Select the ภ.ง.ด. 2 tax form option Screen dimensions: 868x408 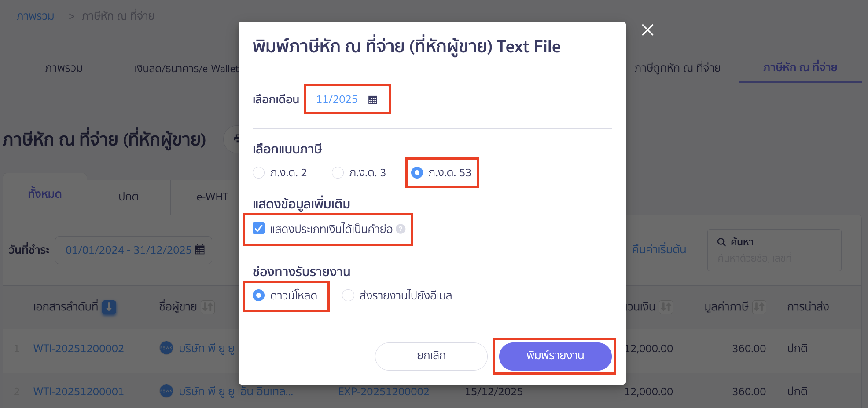point(258,173)
